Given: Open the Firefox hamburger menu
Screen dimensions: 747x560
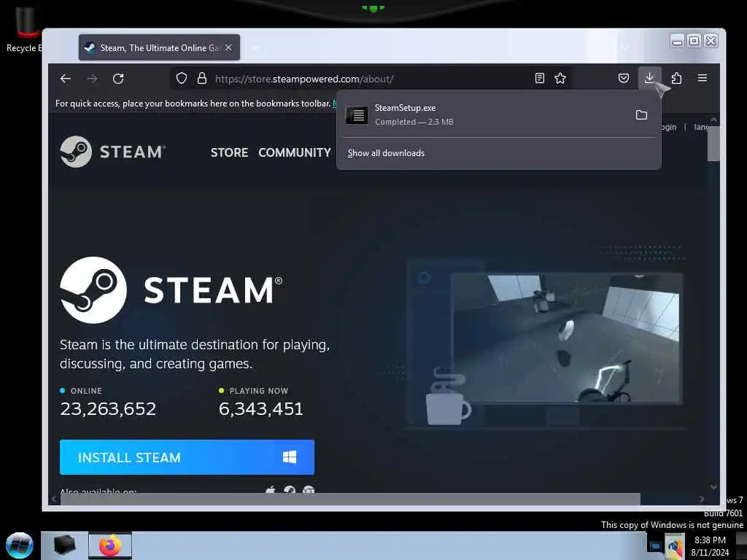Looking at the screenshot, I should [703, 78].
